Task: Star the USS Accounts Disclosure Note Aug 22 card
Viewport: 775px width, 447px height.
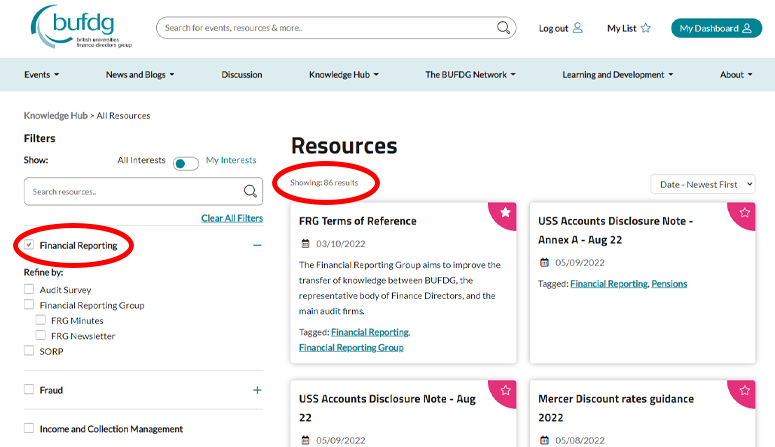Action: point(505,390)
